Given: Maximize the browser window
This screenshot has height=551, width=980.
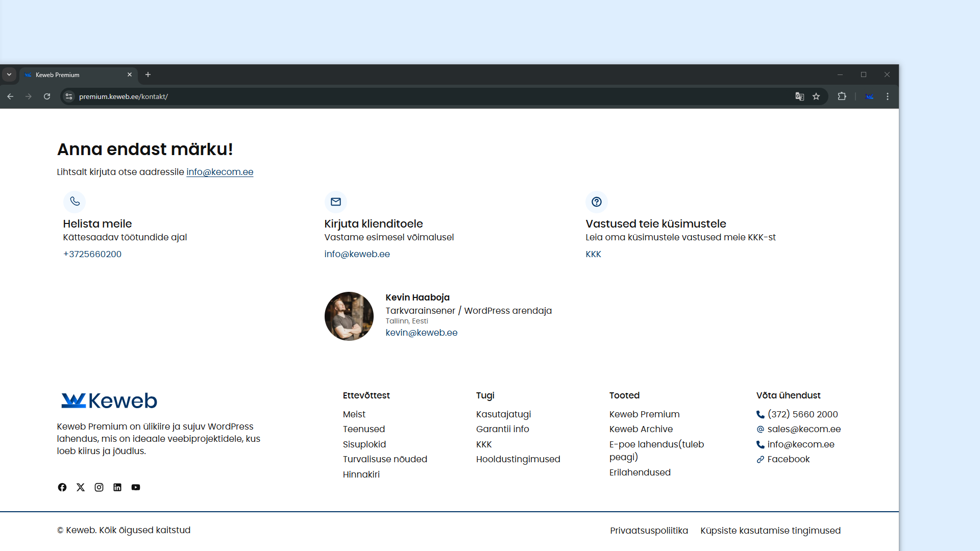Looking at the screenshot, I should (864, 74).
